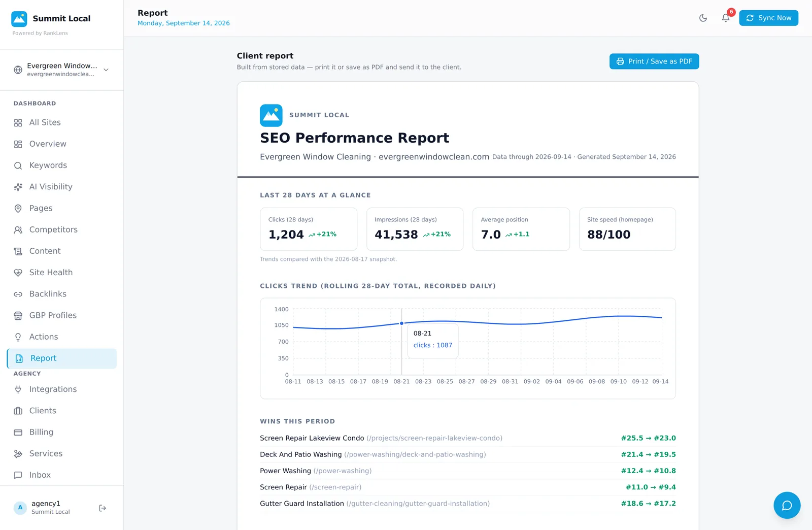Click the Site Health heart icon
Screen dimensions: 812x530
tap(18, 273)
